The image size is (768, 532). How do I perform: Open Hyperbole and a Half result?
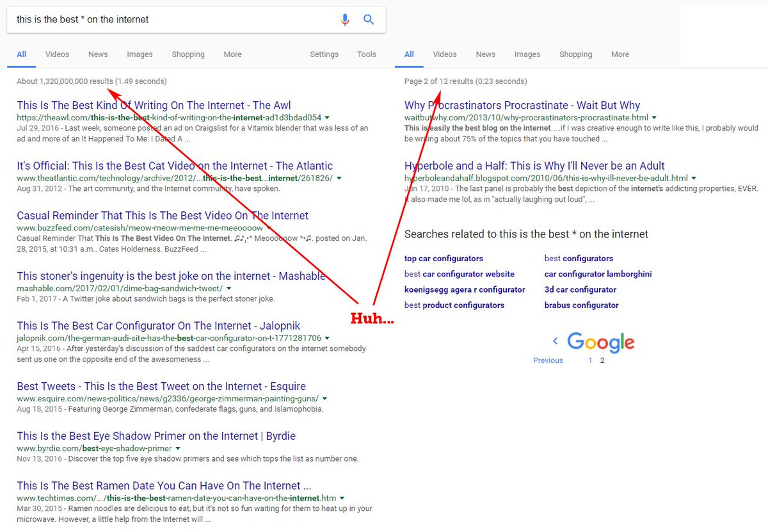(x=534, y=166)
